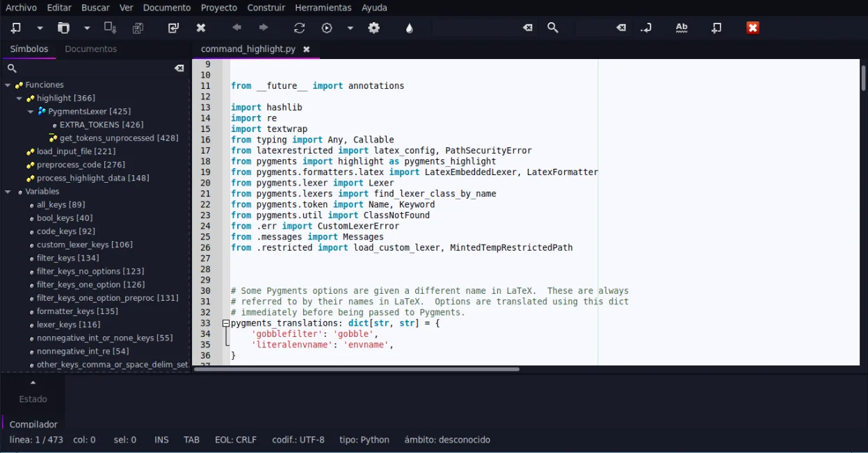Switch to the Documentos sidebar tab
The height and width of the screenshot is (453, 868).
(x=91, y=49)
